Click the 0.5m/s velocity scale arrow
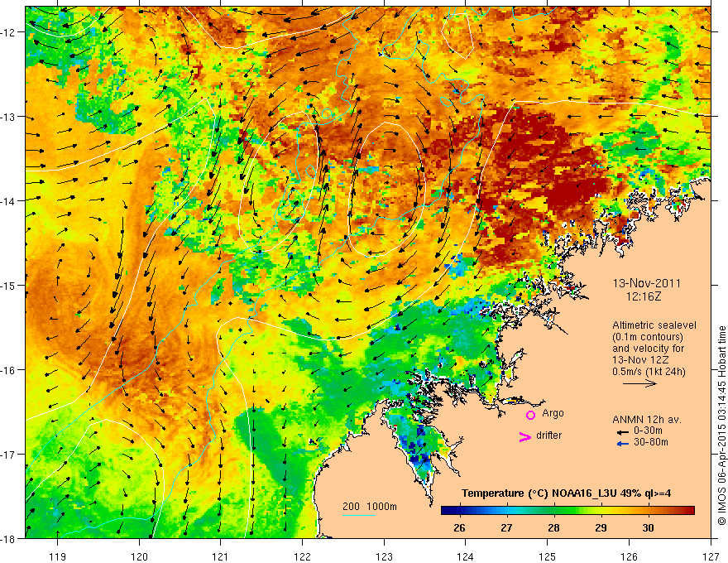The width and height of the screenshot is (728, 563). [639, 383]
